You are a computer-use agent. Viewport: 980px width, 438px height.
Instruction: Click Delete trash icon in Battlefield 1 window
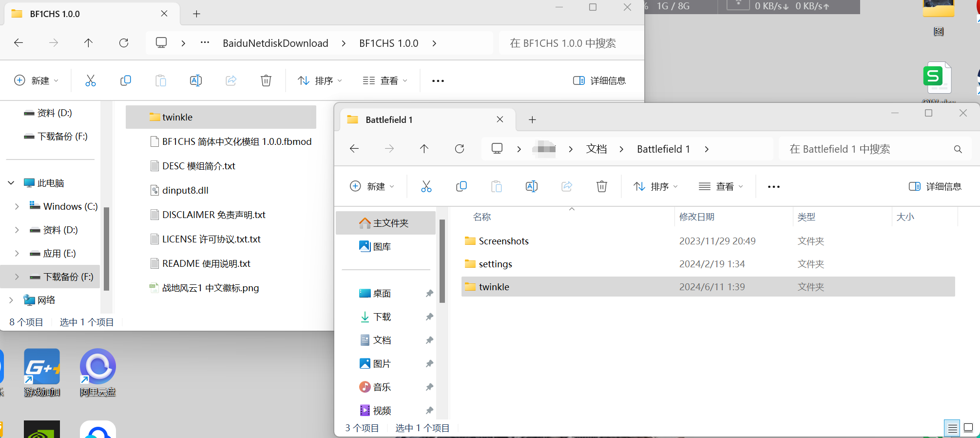(602, 186)
